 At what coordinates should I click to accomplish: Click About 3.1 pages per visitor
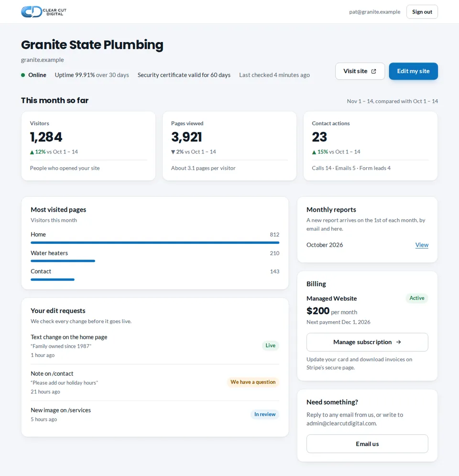coord(203,168)
